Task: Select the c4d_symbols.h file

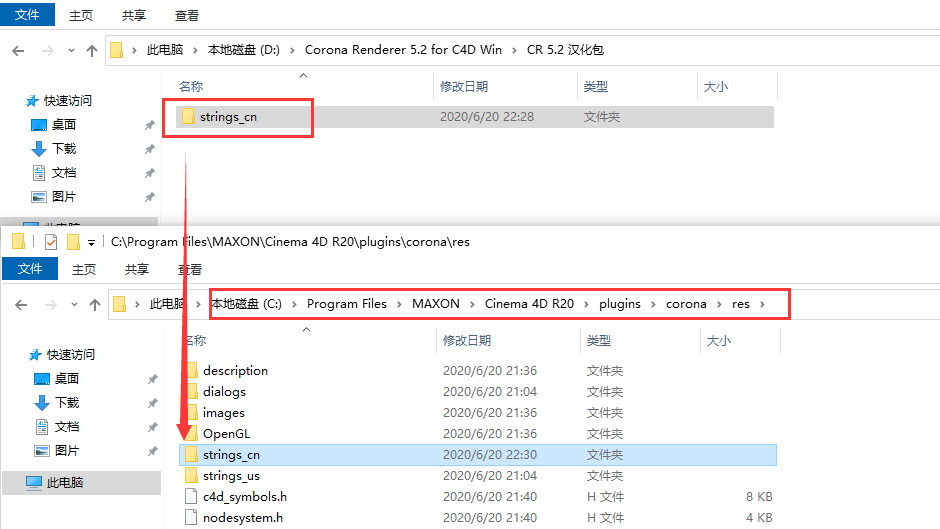Action: [x=244, y=497]
